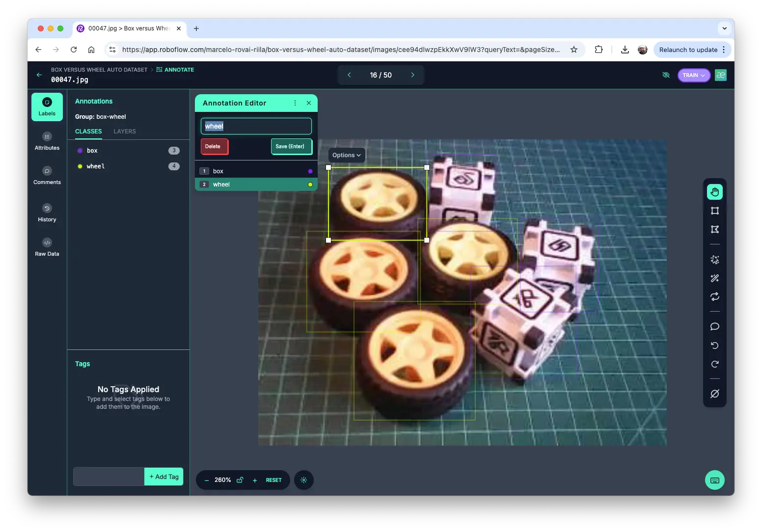The height and width of the screenshot is (532, 762).
Task: Click the yellow wheel color dot in the Classes list
Action: [x=80, y=166]
